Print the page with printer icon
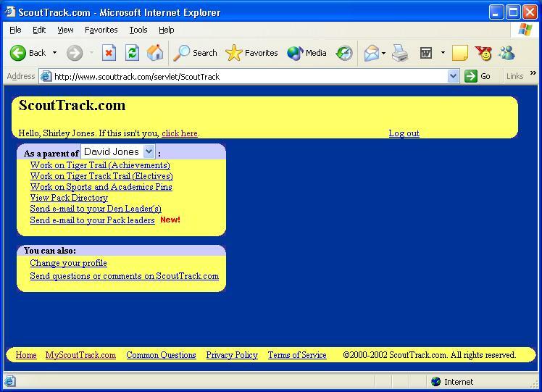Screen dimensions: 542x392 tap(400, 53)
